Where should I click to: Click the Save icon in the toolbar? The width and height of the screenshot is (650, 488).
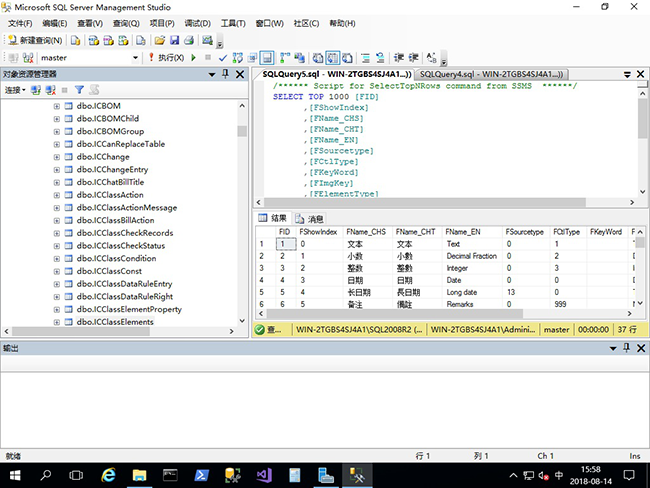tap(174, 41)
